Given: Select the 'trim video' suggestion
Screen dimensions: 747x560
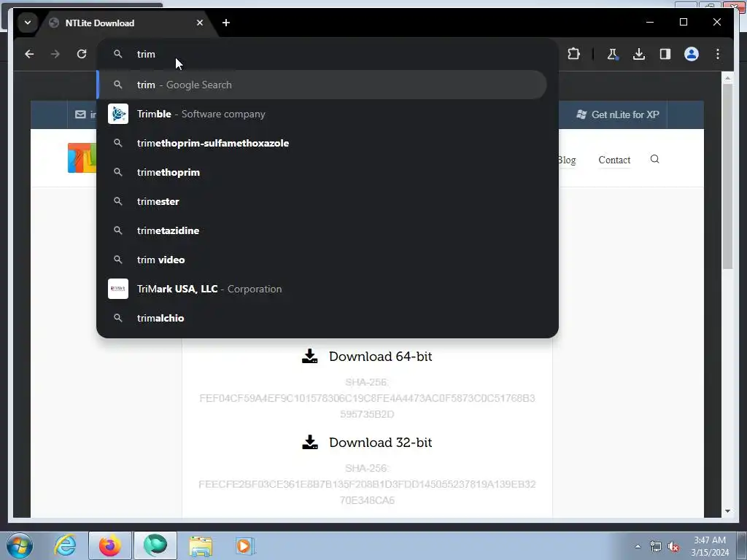Looking at the screenshot, I should coord(322,260).
